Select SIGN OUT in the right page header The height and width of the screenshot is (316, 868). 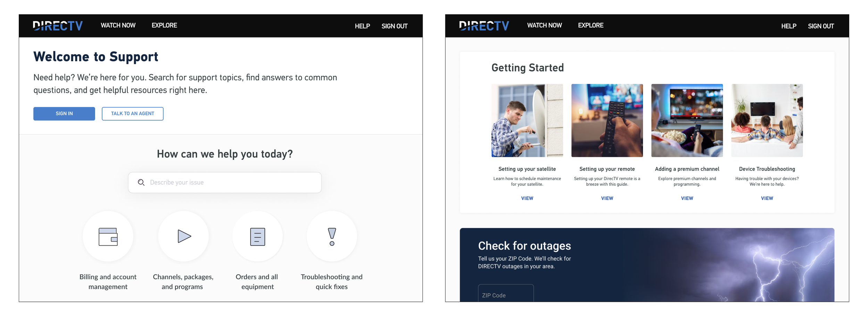tap(821, 26)
